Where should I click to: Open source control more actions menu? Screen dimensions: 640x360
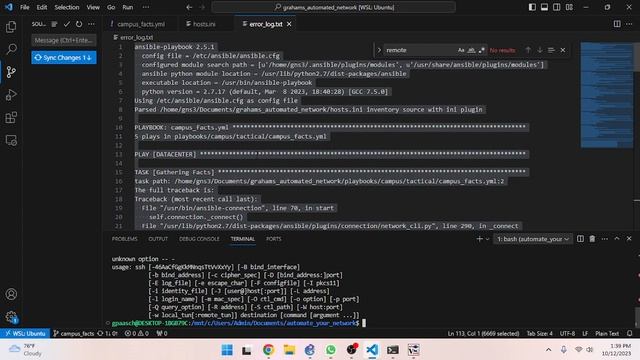91,24
